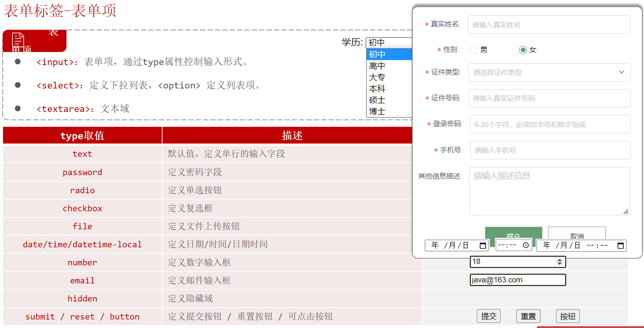
Task: Click the 'email' type cell in the table
Action: pos(82,281)
